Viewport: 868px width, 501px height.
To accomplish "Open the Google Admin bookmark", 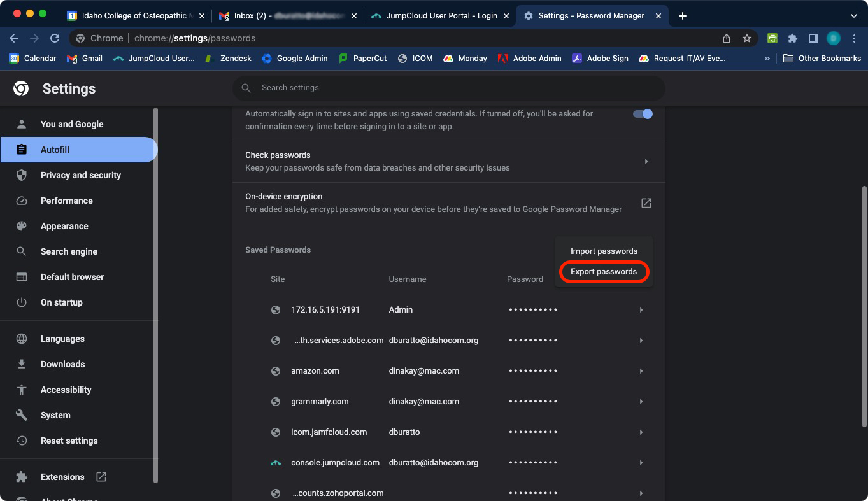I will 294,58.
